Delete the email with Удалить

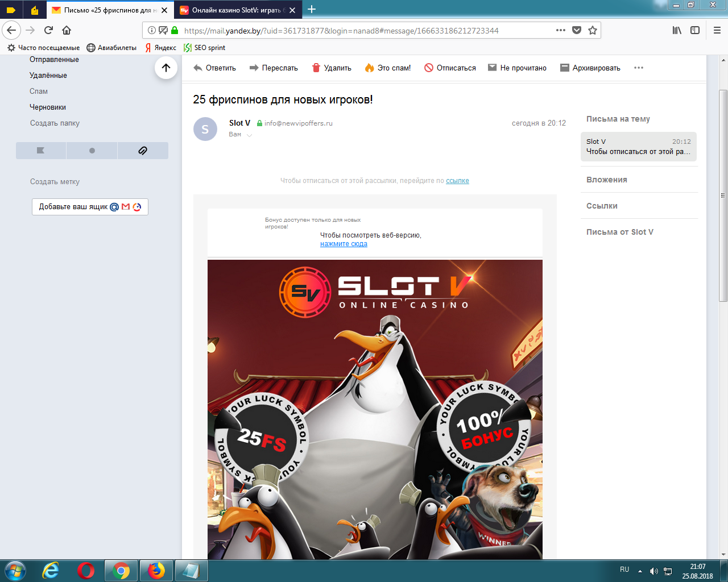pyautogui.click(x=332, y=68)
